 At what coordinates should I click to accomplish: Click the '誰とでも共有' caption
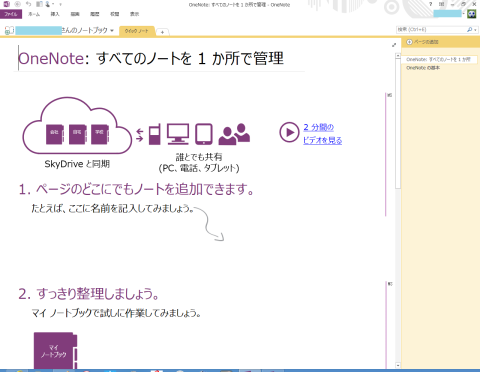pos(199,157)
